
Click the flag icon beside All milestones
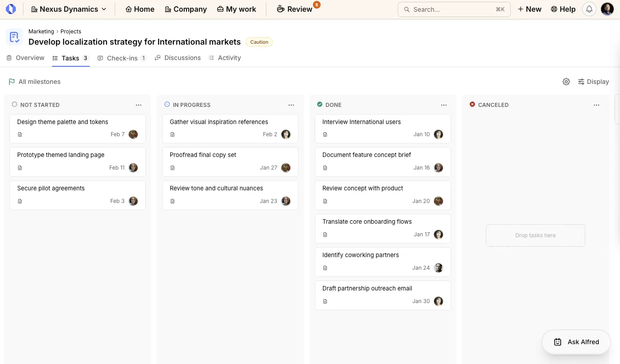(12, 82)
